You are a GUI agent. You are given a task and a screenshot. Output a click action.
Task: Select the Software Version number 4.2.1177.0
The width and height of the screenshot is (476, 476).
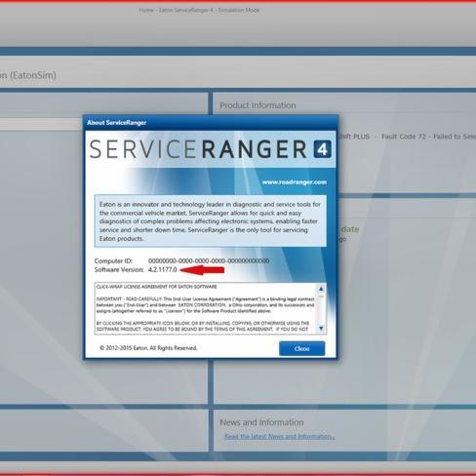pos(163,269)
